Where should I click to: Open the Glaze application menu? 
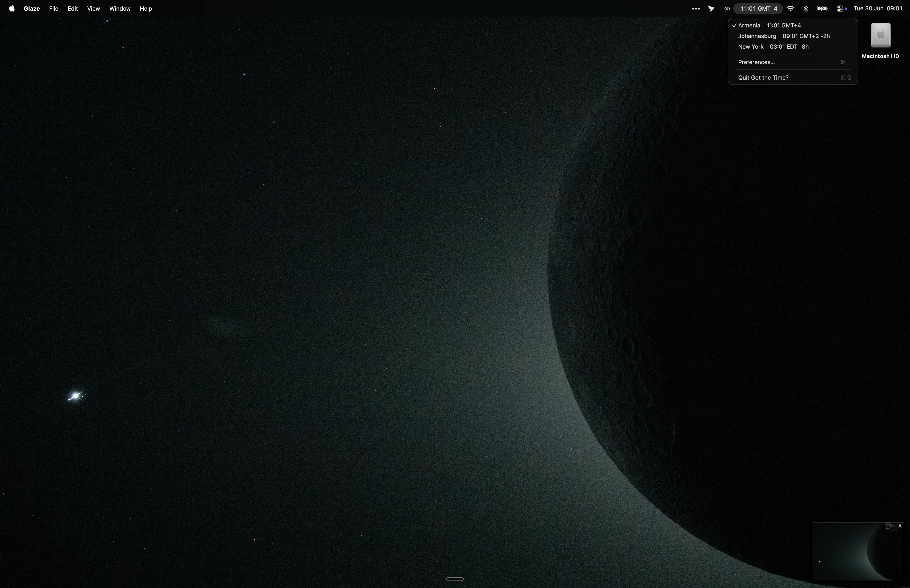(x=32, y=8)
